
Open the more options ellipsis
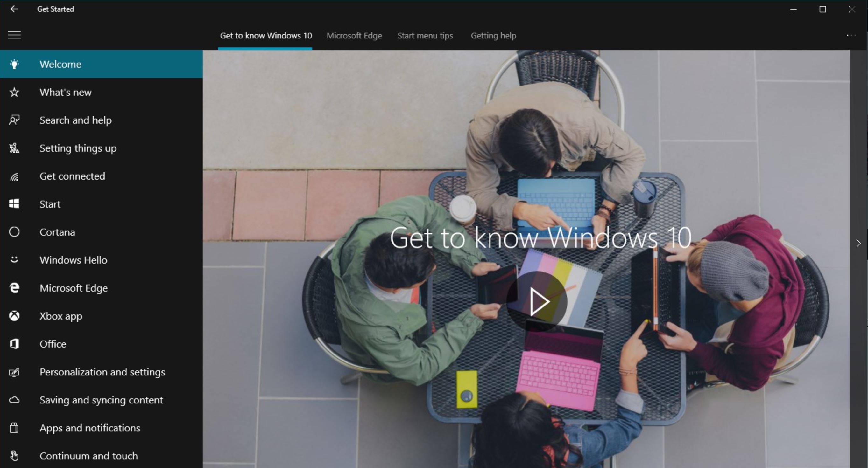click(851, 35)
